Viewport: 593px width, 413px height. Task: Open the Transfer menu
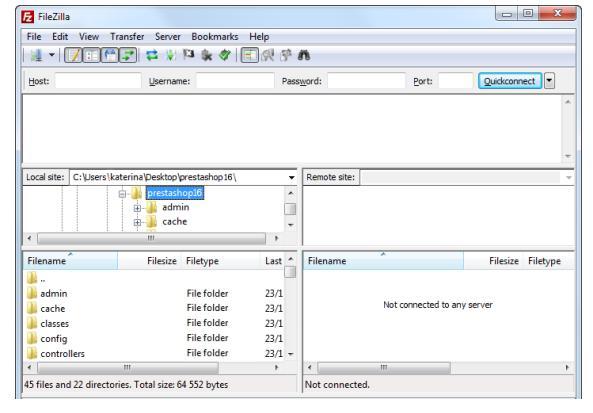click(127, 37)
